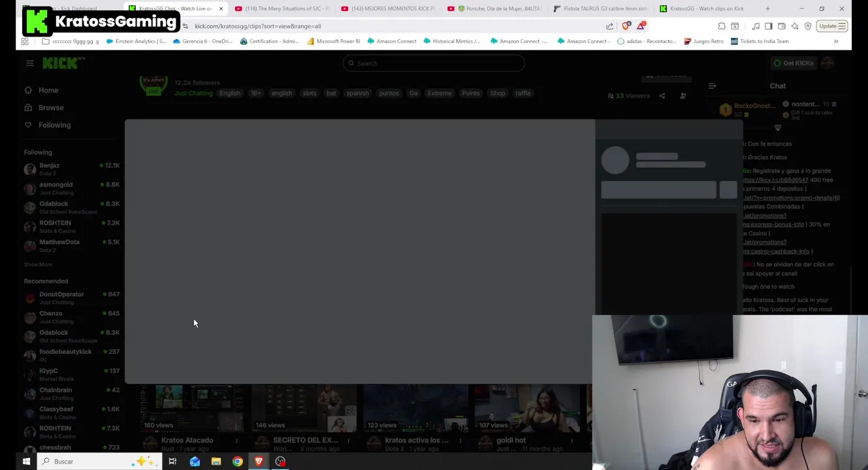Open DonutOperator recommended channel

[x=72, y=298]
